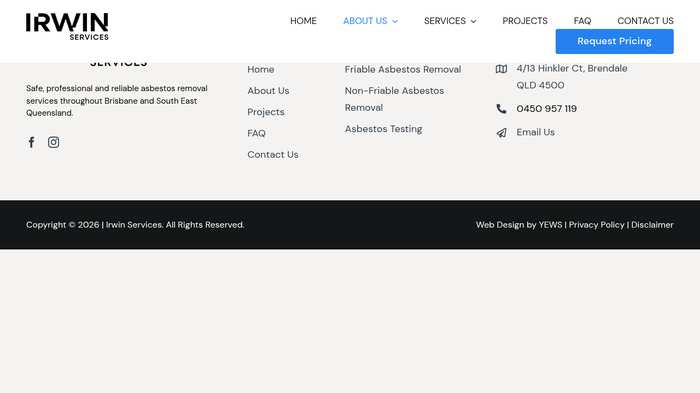Click the phone icon beside 0450 957 119
Screen dimensions: 700x393
pos(501,109)
